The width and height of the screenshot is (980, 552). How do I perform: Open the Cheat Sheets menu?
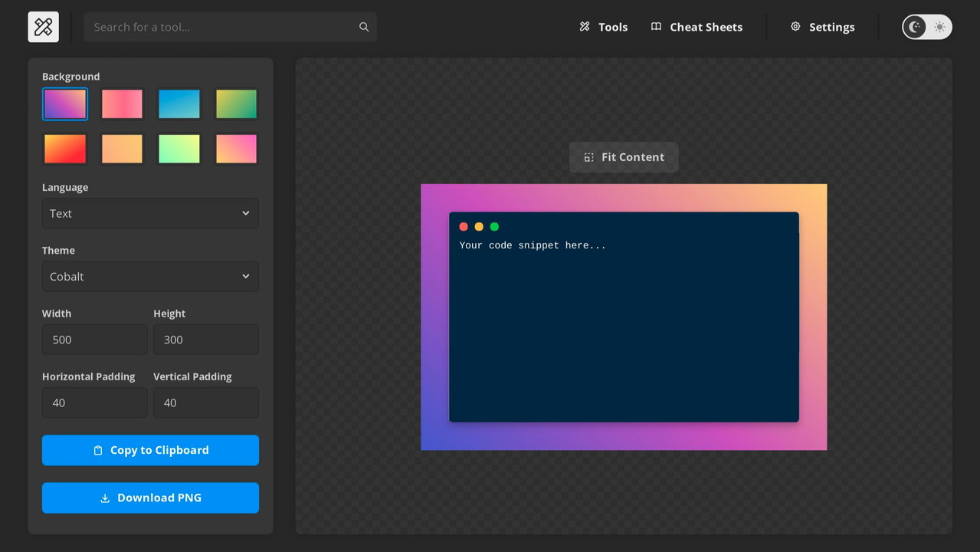706,27
